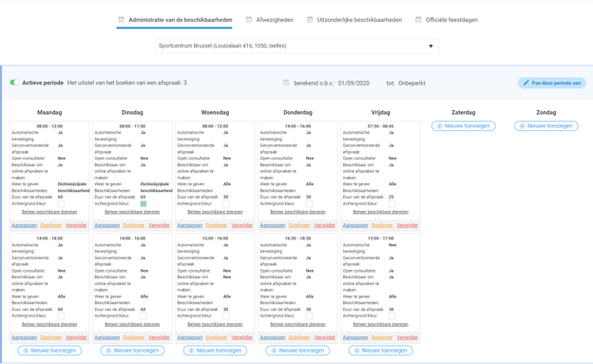Click Dupliceer on Vrijdag 13:00 - 17:00
Image resolution: width=593 pixels, height=364 pixels.
click(382, 337)
